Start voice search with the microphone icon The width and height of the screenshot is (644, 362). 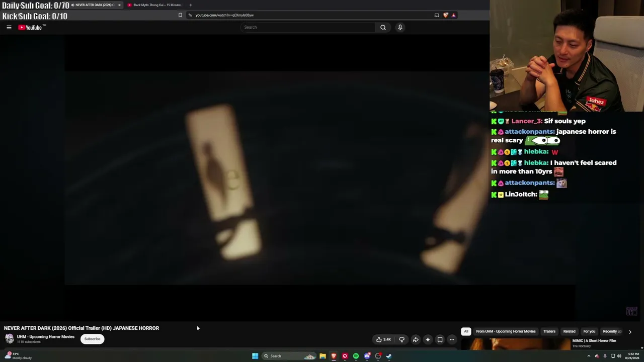pyautogui.click(x=400, y=27)
